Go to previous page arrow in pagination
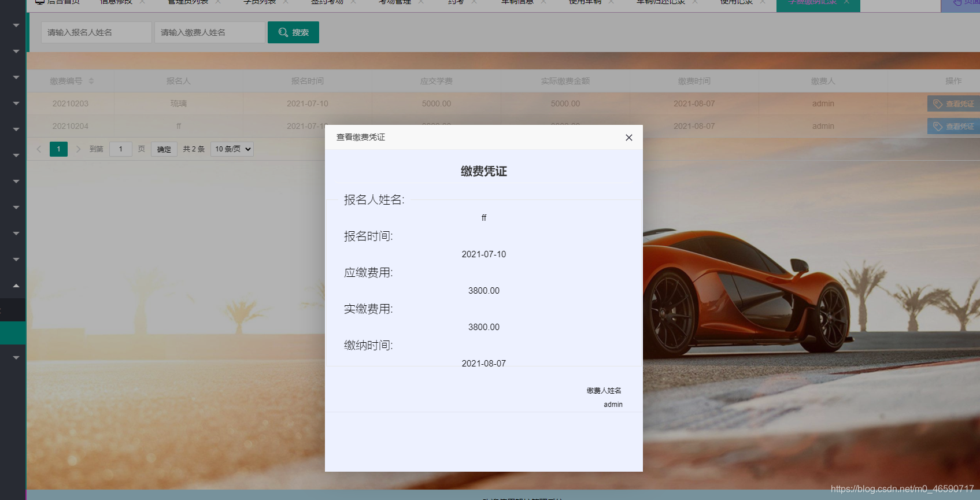Screen dimensions: 980x500 click(x=39, y=149)
